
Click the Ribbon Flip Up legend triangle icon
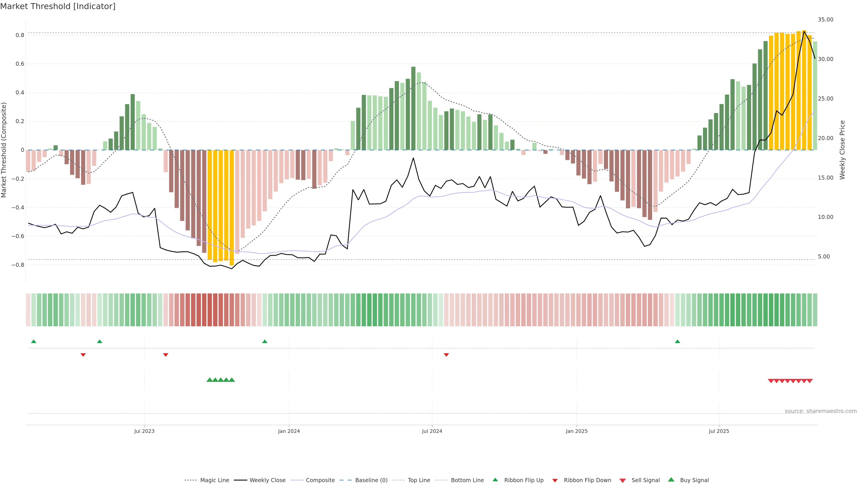[x=495, y=480]
